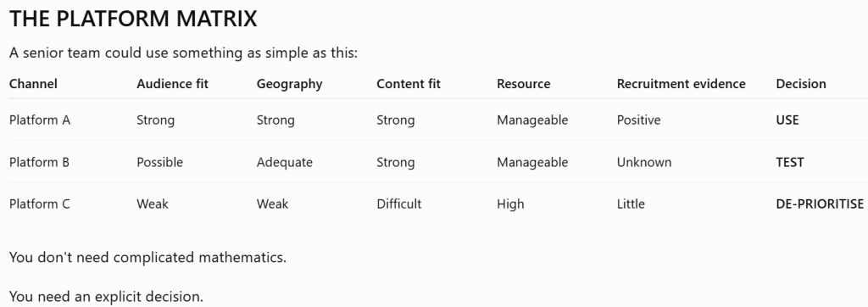Click the High resource cell
This screenshot has width=868, height=307.
click(510, 204)
